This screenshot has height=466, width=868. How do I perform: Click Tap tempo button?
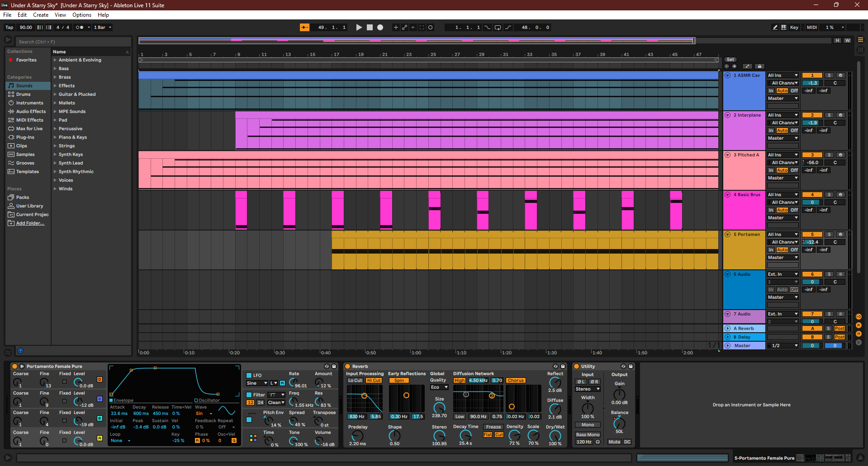pyautogui.click(x=9, y=28)
